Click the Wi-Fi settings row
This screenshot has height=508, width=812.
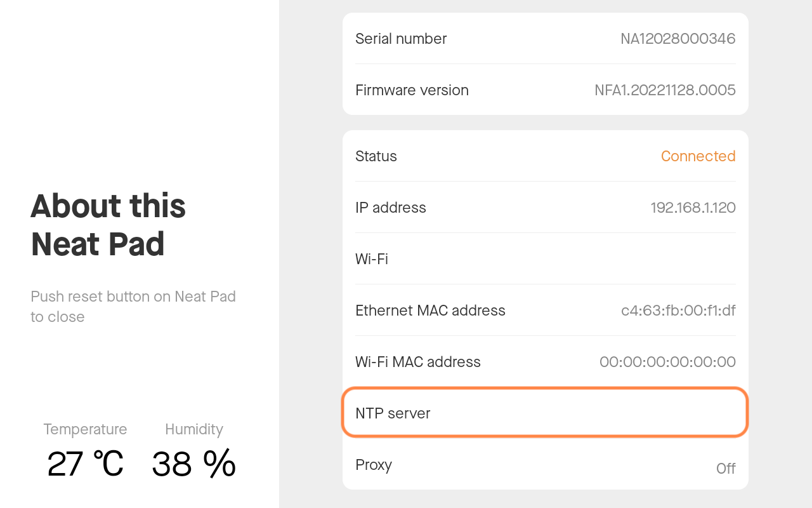(x=544, y=258)
